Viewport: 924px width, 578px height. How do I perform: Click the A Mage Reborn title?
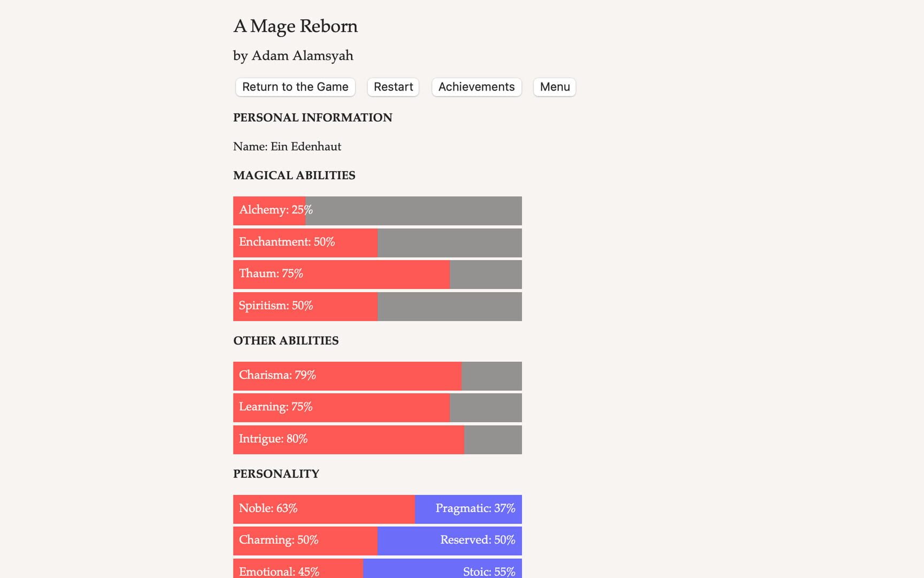[x=295, y=26]
